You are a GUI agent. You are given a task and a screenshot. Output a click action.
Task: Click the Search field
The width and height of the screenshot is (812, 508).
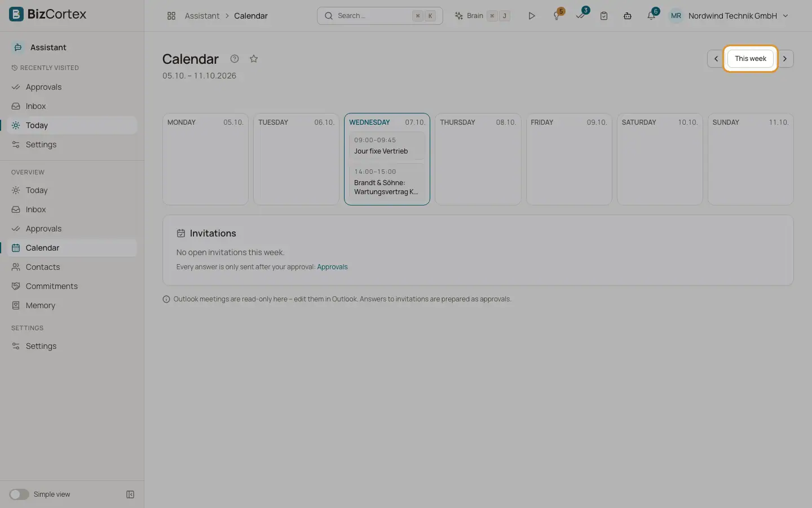(x=380, y=16)
